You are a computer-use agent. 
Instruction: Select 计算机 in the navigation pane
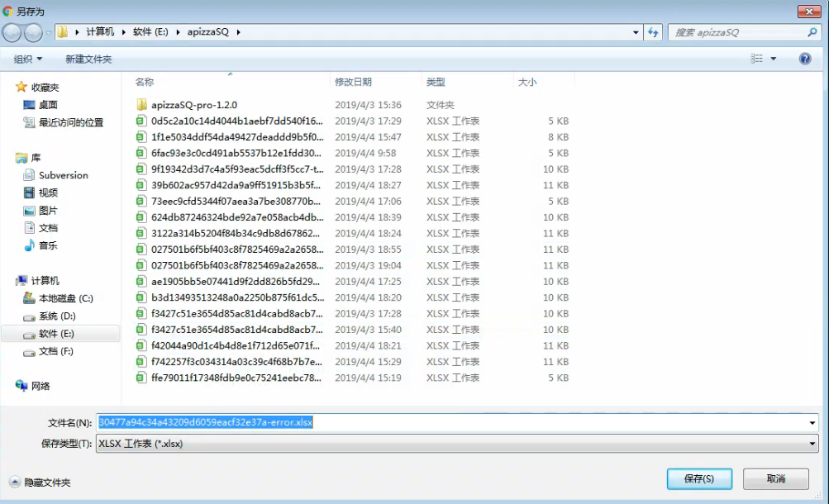click(38, 281)
